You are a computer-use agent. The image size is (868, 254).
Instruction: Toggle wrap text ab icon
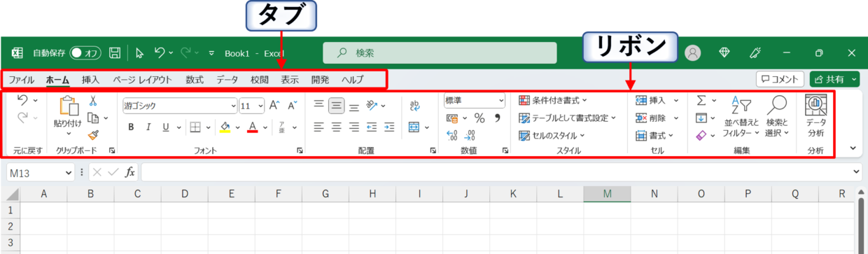(x=414, y=106)
